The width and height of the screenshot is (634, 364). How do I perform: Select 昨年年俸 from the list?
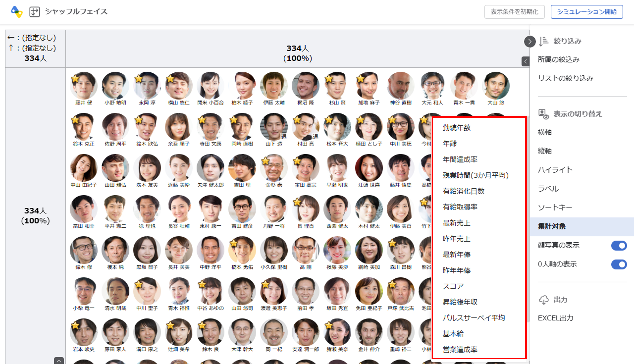click(x=457, y=270)
